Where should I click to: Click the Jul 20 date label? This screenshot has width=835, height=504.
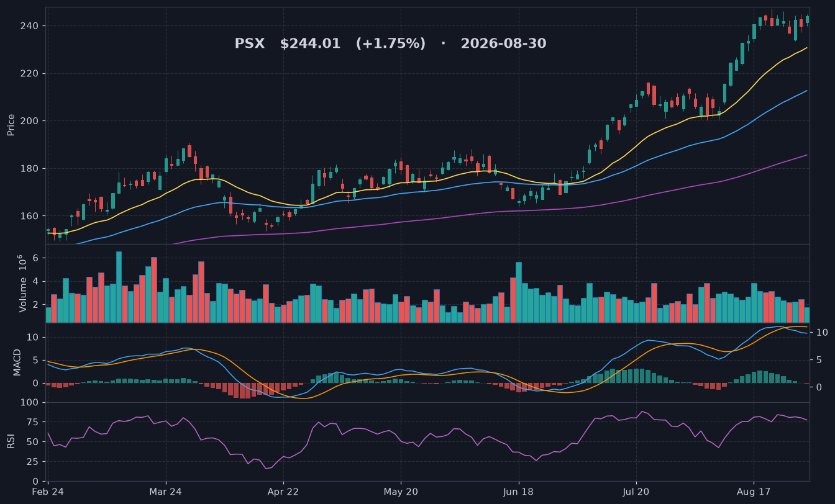(x=636, y=492)
